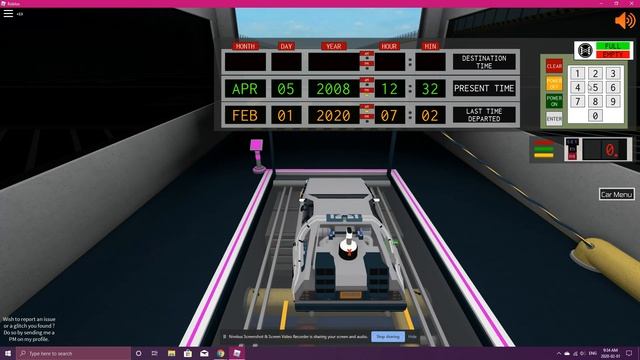Mute the game via speaker icon

(625, 20)
